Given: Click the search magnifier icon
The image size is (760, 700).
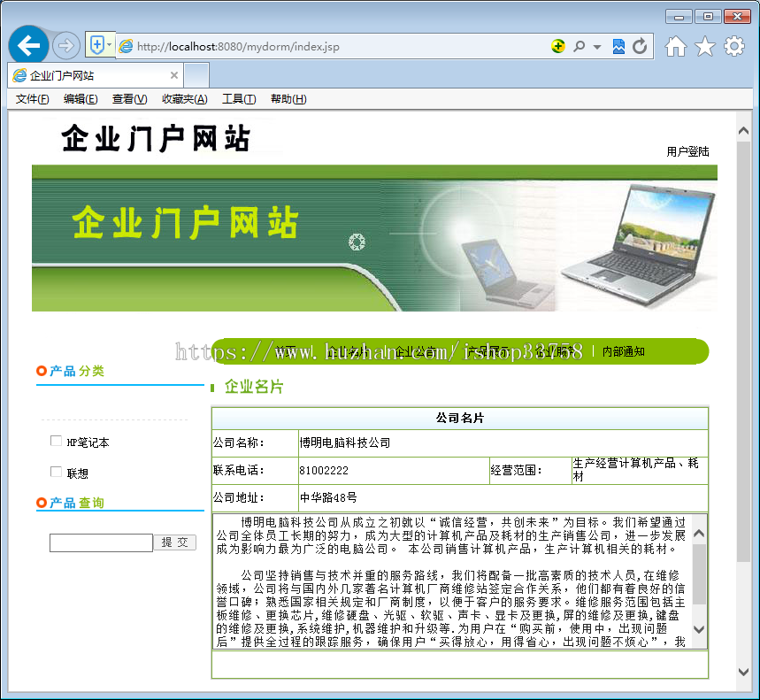Looking at the screenshot, I should [x=577, y=46].
